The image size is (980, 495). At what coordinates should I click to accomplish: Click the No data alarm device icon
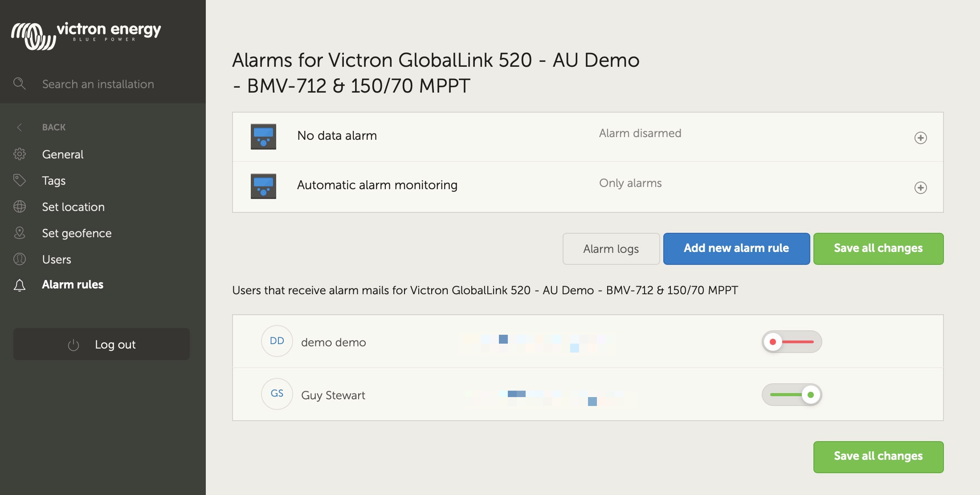pyautogui.click(x=263, y=136)
